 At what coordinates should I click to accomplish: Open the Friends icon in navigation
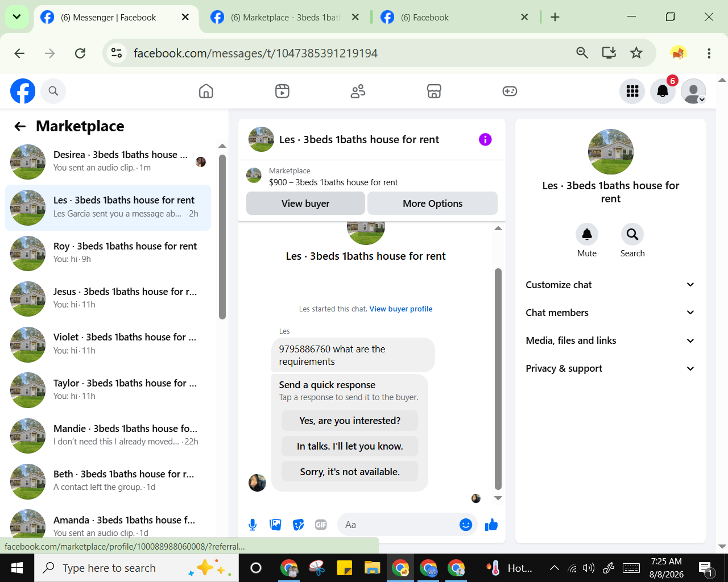click(x=358, y=91)
